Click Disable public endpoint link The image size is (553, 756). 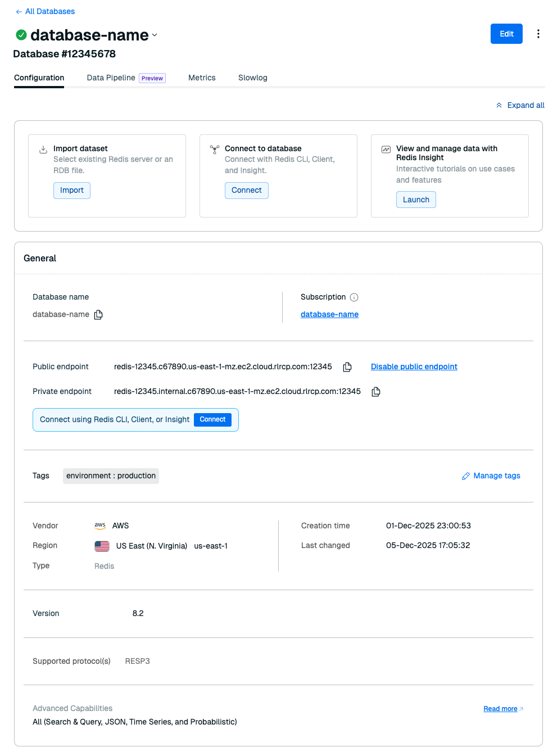pyautogui.click(x=414, y=366)
